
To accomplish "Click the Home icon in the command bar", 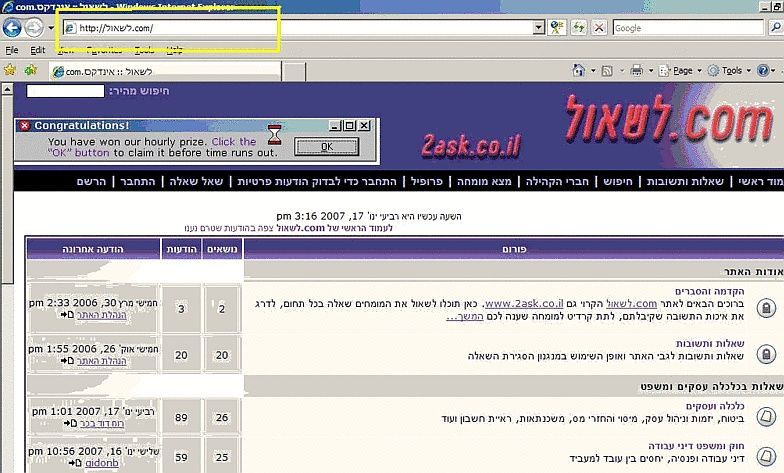I will [578, 70].
